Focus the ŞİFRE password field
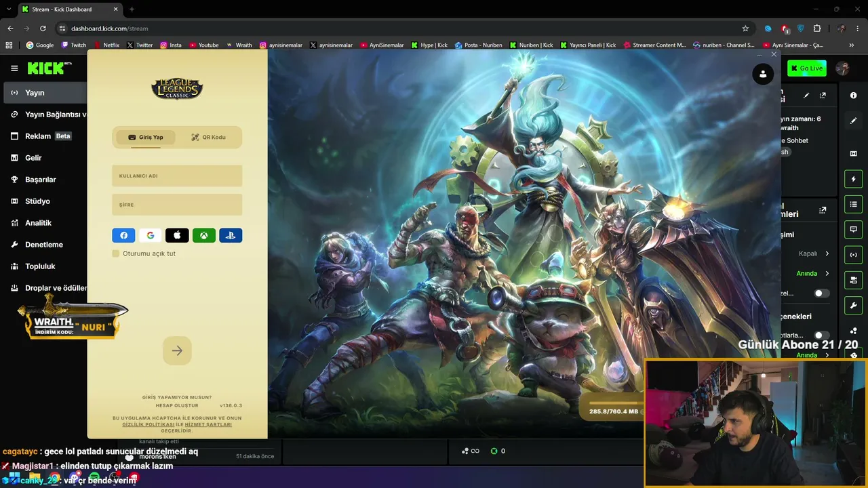Viewport: 868px width, 488px height. [x=177, y=205]
